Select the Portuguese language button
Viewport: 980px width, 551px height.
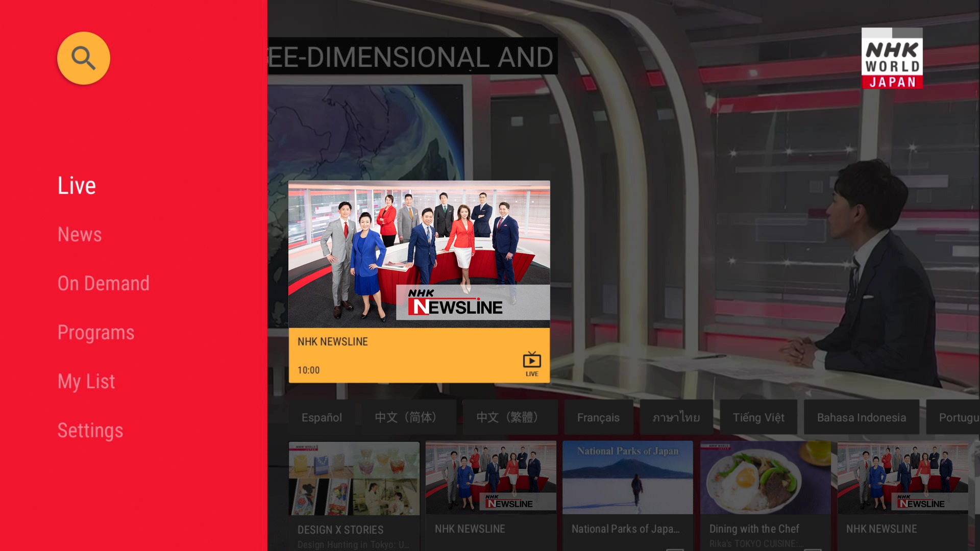953,417
